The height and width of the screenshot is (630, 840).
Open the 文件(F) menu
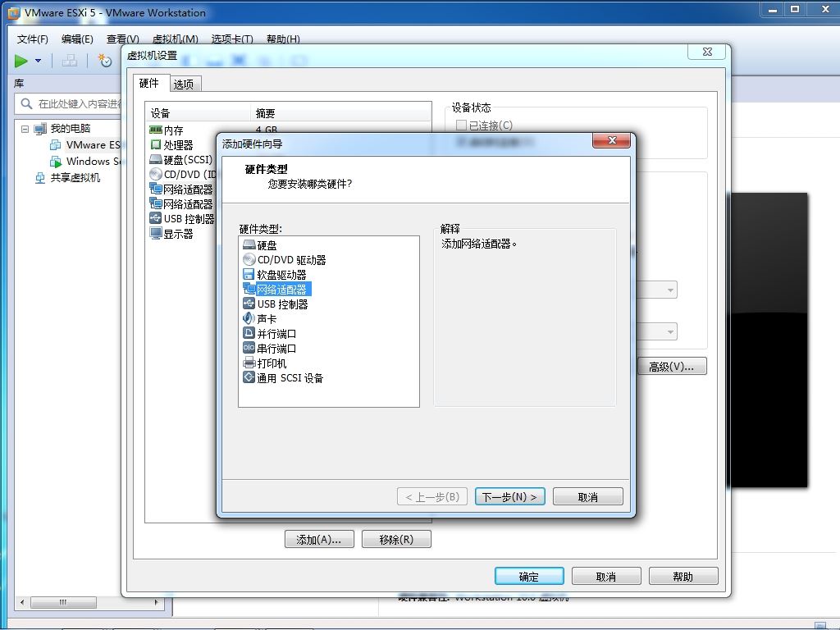(33, 39)
